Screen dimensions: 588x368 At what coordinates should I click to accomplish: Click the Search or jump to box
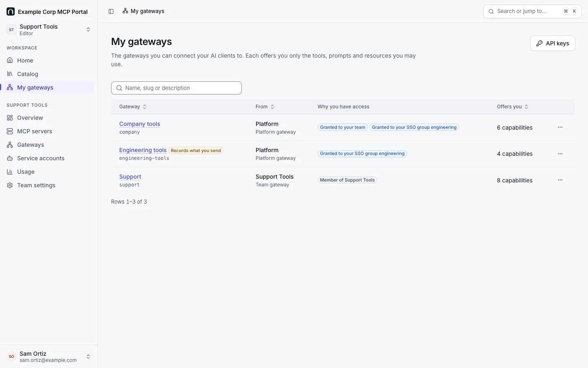pos(532,11)
